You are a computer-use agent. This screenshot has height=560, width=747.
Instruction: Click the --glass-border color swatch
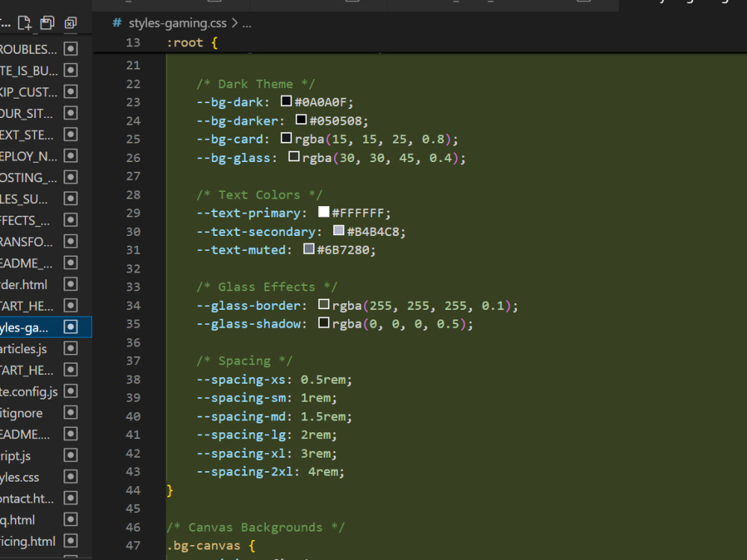pos(323,305)
